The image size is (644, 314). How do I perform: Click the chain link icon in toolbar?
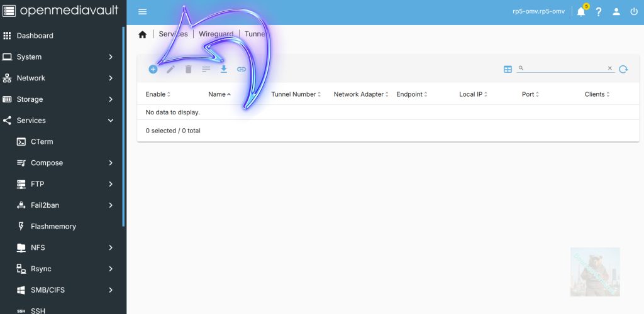(x=241, y=69)
